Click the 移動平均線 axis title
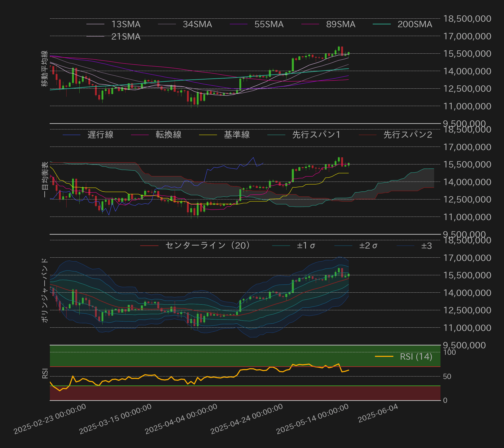 tap(45, 69)
